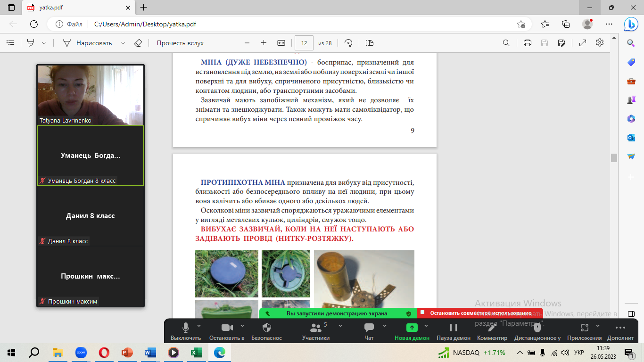Select Уманець Богдан participant tile
This screenshot has width=644, height=362.
(91, 156)
